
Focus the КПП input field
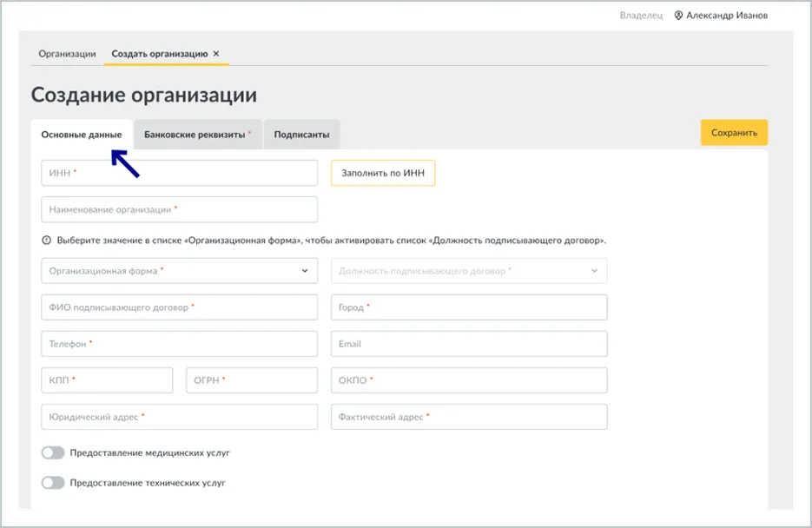click(x=107, y=380)
